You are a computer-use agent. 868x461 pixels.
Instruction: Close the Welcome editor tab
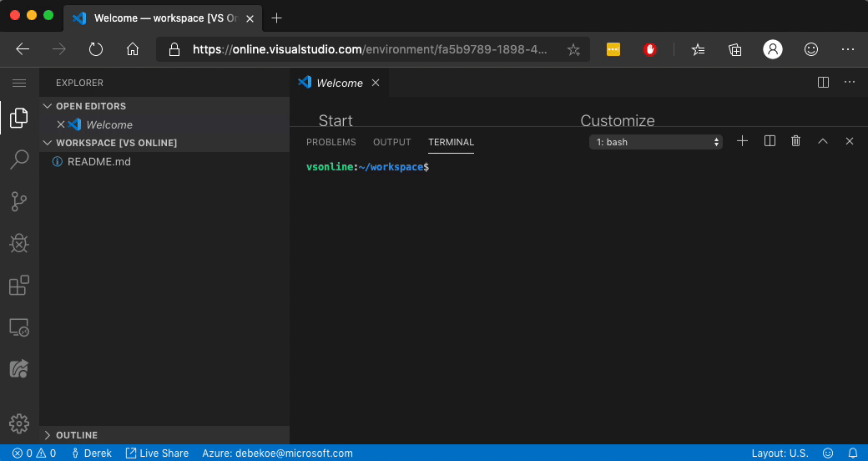tap(376, 83)
